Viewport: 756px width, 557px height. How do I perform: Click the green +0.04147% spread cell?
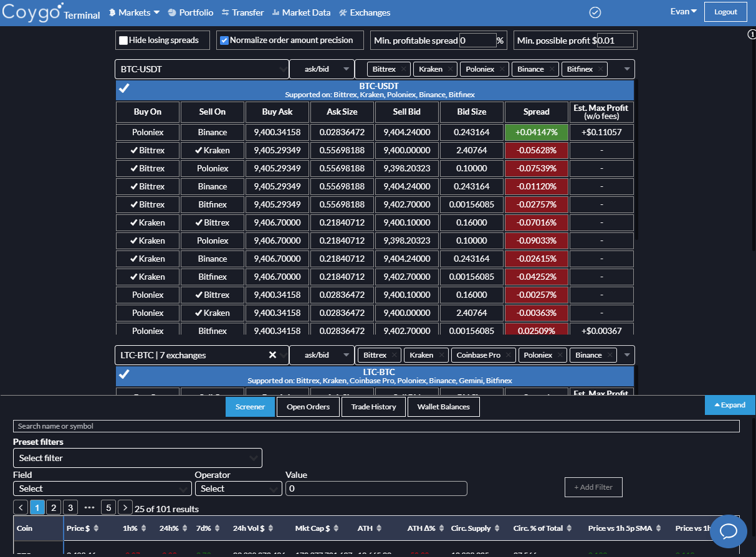point(537,132)
